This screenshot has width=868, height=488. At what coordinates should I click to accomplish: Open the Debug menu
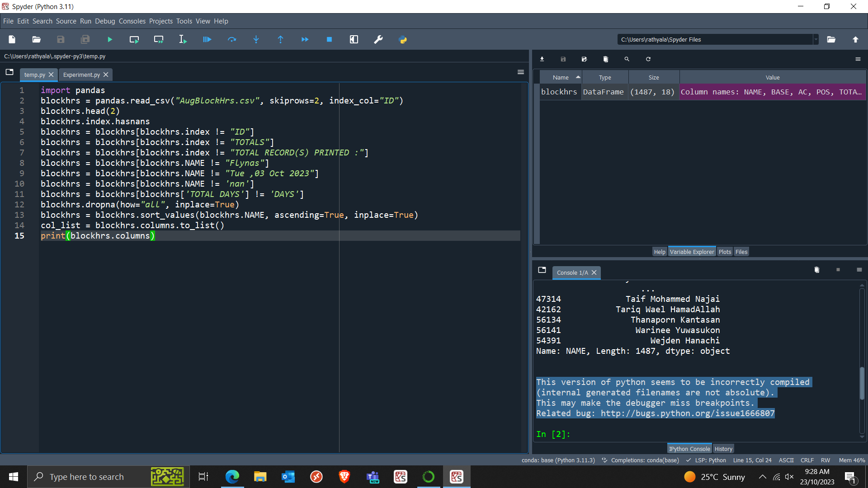(105, 21)
